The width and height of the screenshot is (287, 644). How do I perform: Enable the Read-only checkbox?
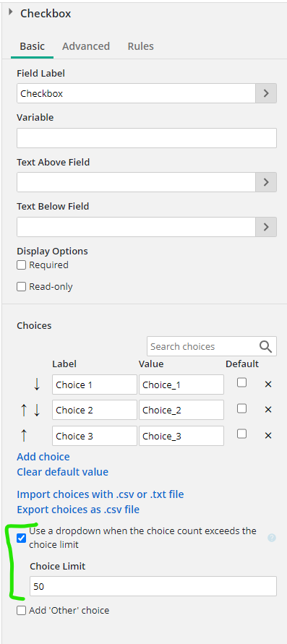coord(22,287)
